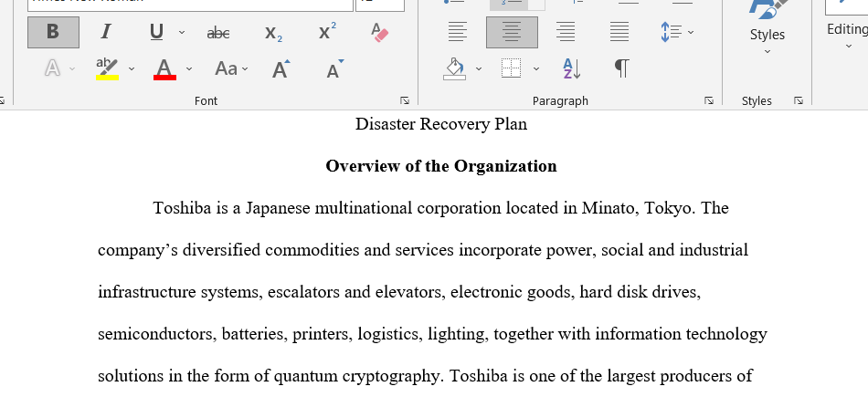Toggle Superscript formatting

pyautogui.click(x=328, y=32)
